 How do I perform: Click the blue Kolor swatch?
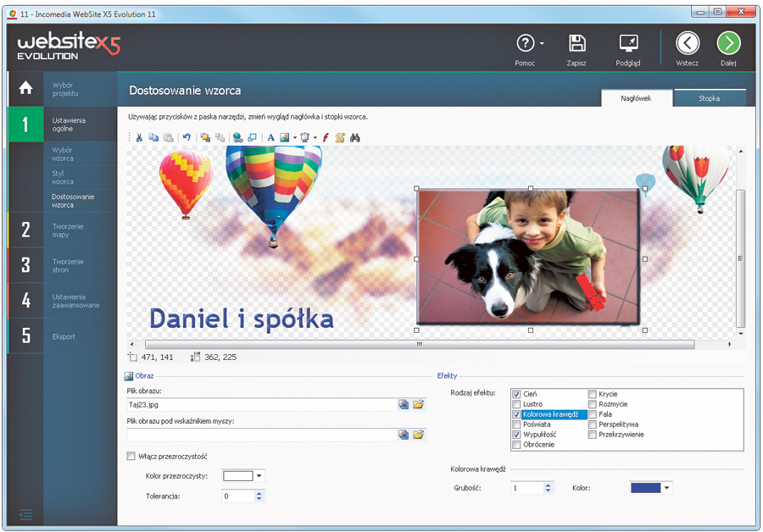pos(646,487)
